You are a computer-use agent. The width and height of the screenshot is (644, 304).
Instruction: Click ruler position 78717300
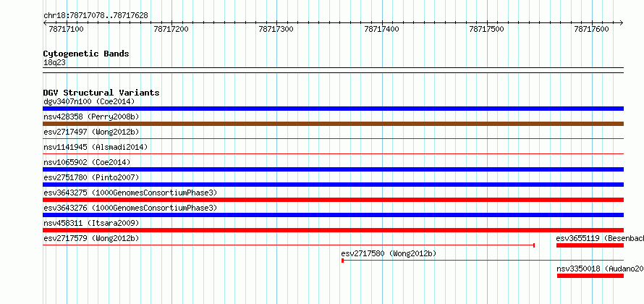(276, 29)
